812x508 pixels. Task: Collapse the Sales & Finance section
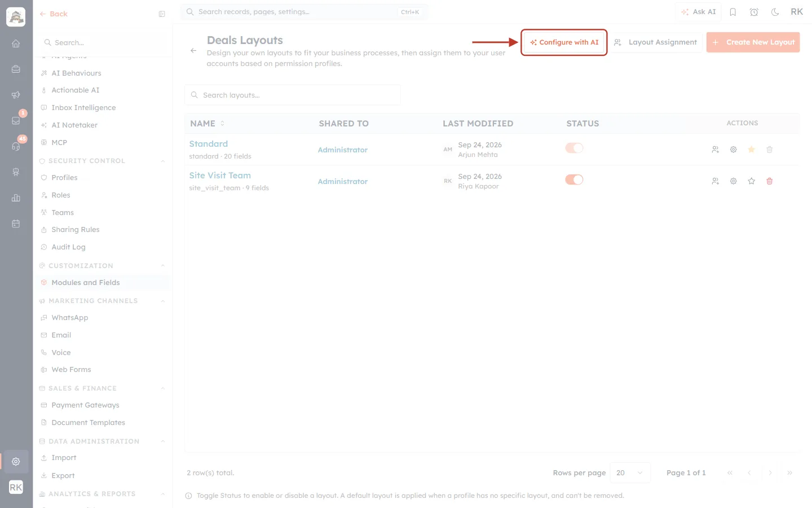click(x=163, y=388)
